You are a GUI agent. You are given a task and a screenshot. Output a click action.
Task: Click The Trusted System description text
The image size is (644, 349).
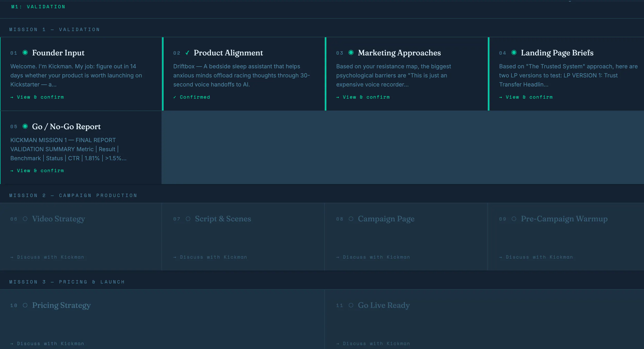(568, 75)
